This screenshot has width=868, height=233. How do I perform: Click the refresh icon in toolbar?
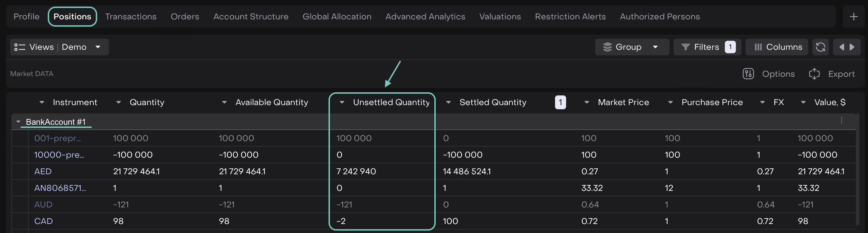pyautogui.click(x=820, y=47)
